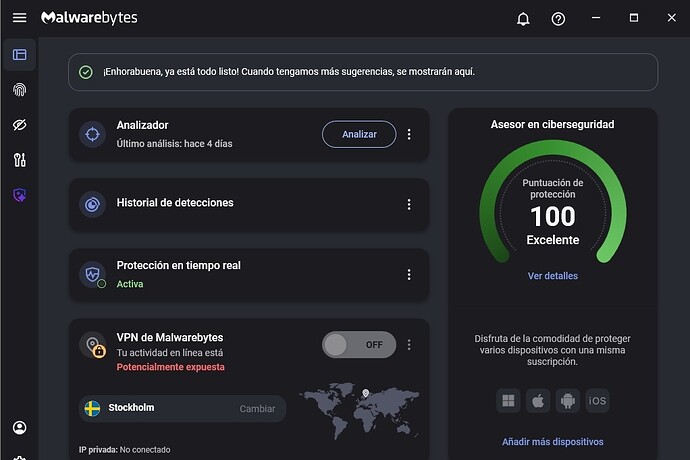Open the tools section in sidebar

click(19, 160)
